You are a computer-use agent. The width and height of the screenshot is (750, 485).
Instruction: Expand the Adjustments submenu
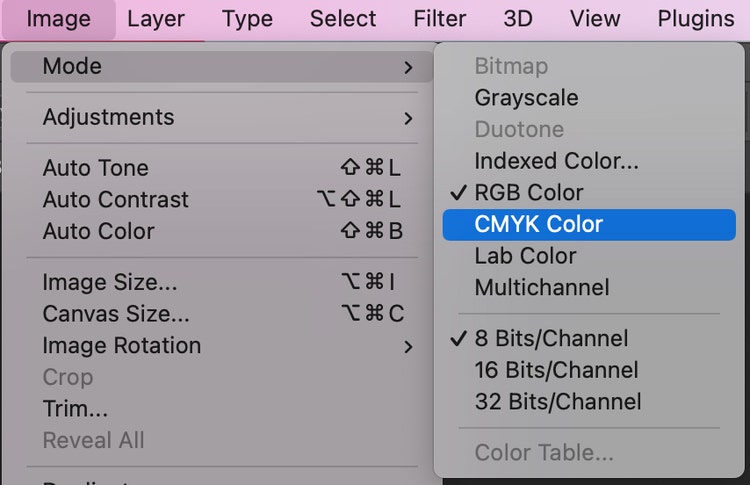[x=408, y=118]
